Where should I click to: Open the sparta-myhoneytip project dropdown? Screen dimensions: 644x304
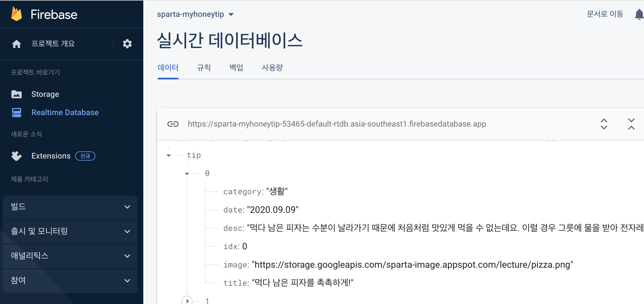click(195, 14)
